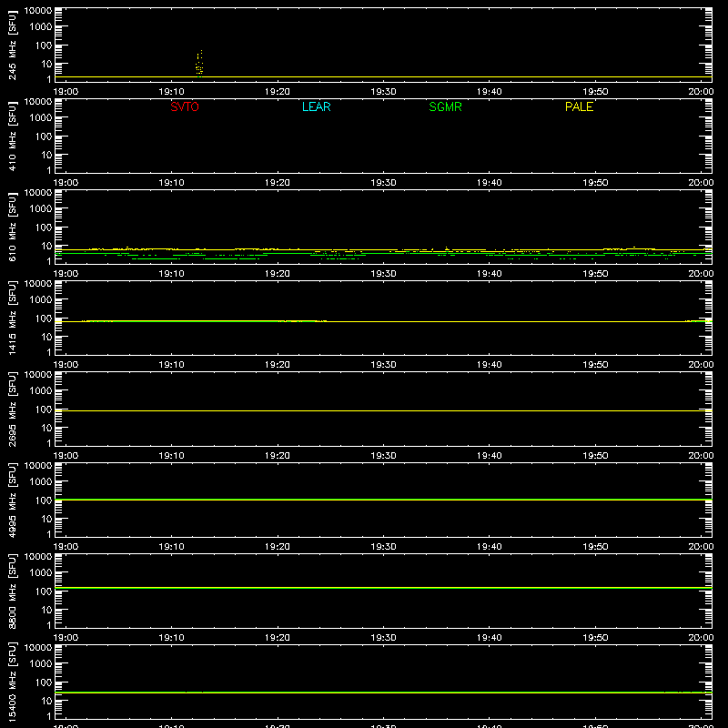728x728 pixels.
Task: Click 19:20 tick below the 2695 MHz plot
Action: [278, 456]
